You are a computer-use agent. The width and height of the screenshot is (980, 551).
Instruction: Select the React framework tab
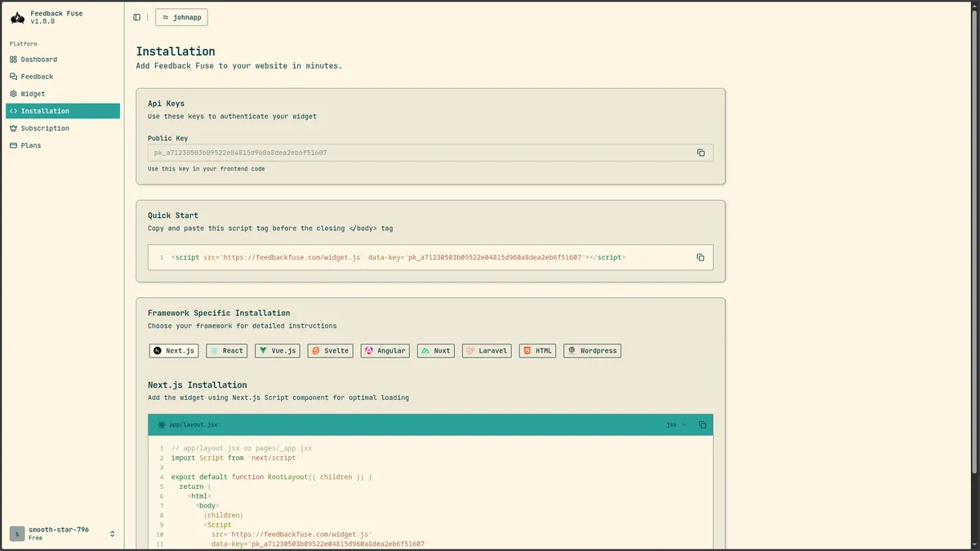(x=226, y=351)
